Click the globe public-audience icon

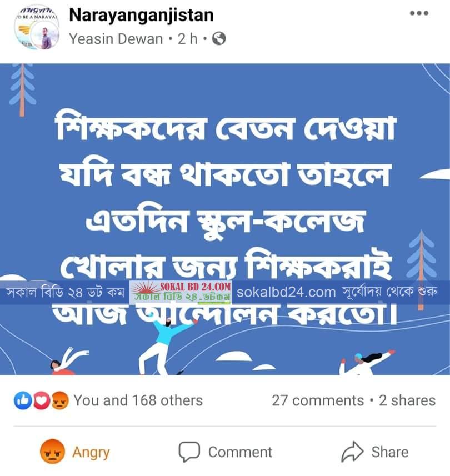click(x=219, y=39)
